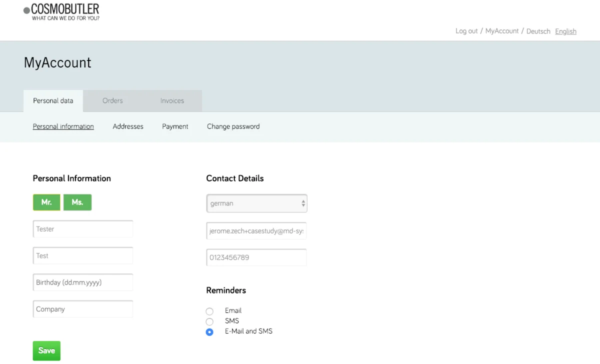Open the Invoices tab

tap(172, 100)
